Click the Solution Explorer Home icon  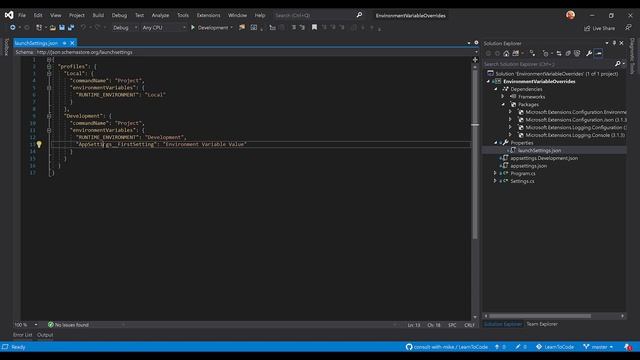(506, 53)
